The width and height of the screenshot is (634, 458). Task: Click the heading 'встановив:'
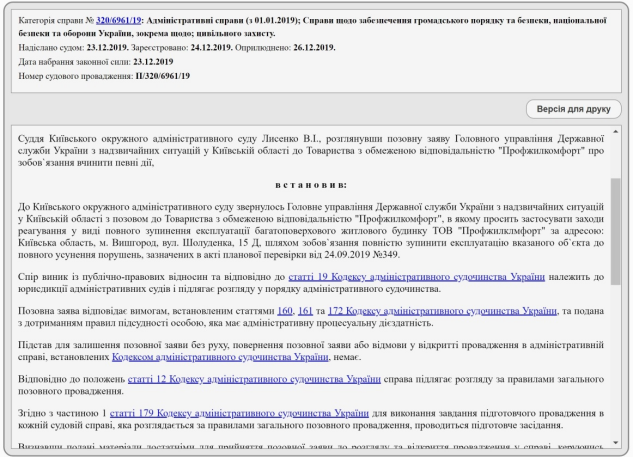[x=311, y=185]
